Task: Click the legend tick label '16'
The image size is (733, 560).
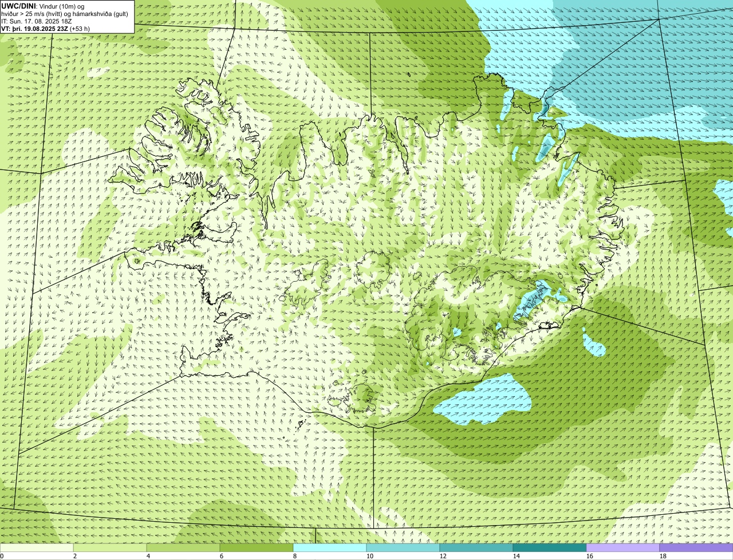Action: click(x=590, y=556)
